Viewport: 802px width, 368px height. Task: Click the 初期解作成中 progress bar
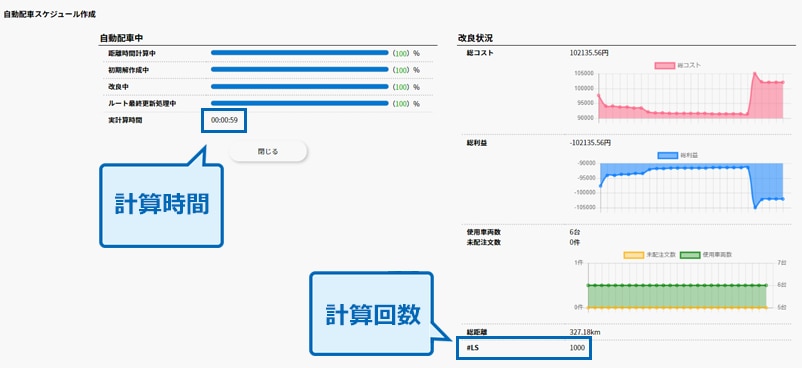click(x=300, y=70)
